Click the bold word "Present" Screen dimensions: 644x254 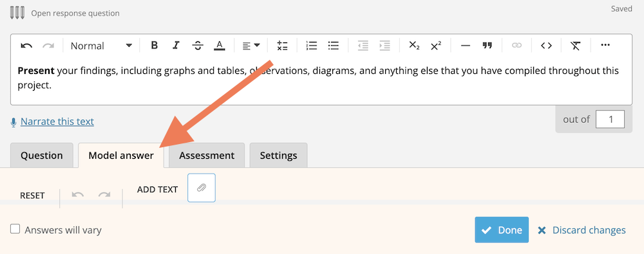coord(36,71)
